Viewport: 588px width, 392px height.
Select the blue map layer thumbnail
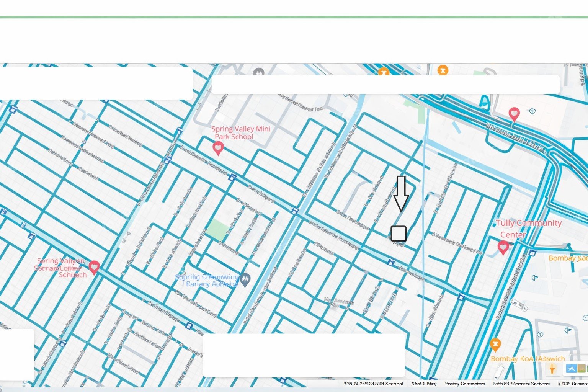(x=572, y=369)
